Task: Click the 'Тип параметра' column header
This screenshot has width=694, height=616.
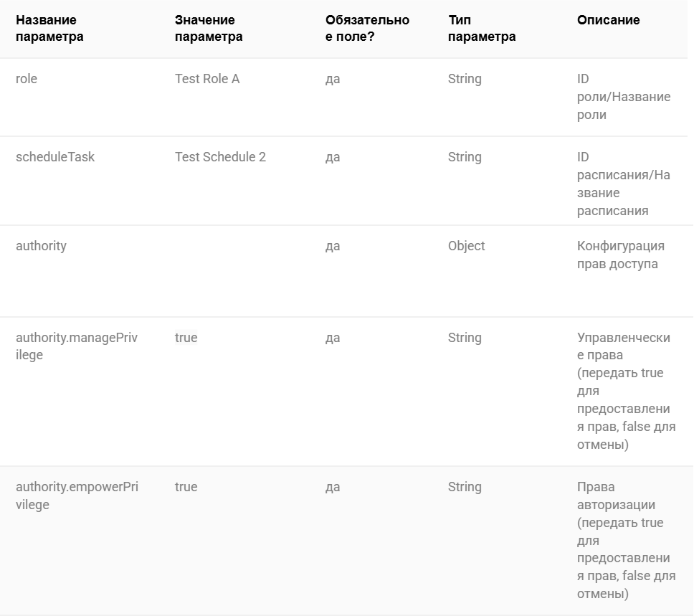Action: point(482,29)
